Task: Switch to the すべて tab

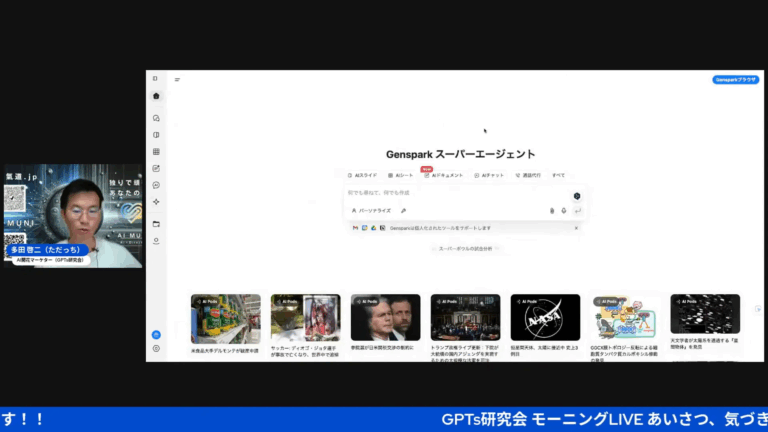Action: point(558,175)
